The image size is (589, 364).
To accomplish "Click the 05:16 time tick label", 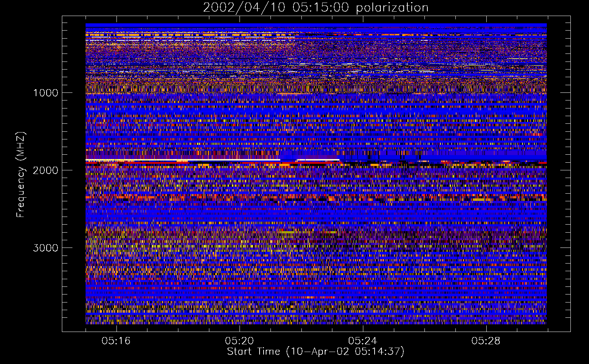I will [x=116, y=341].
